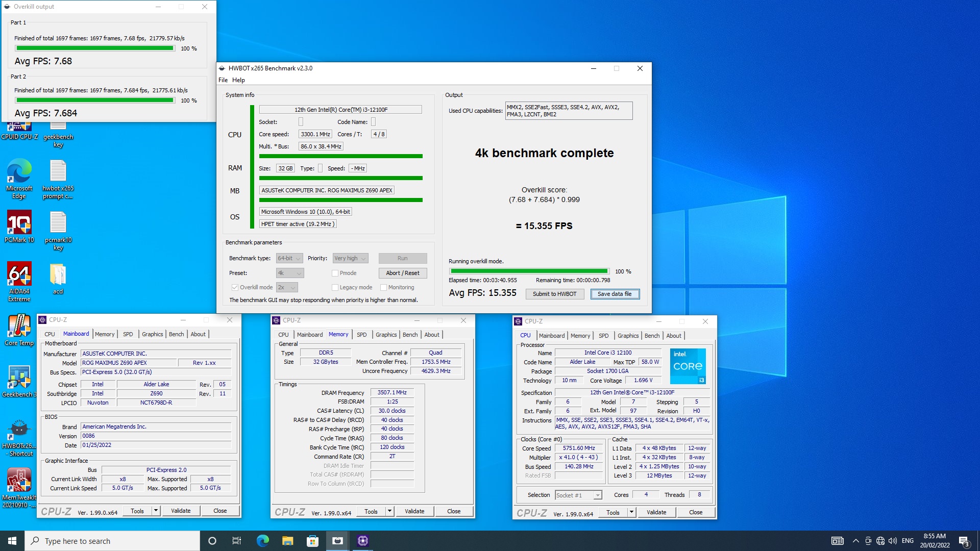Open pcmark10 key text file
980x551 pixels.
point(58,231)
